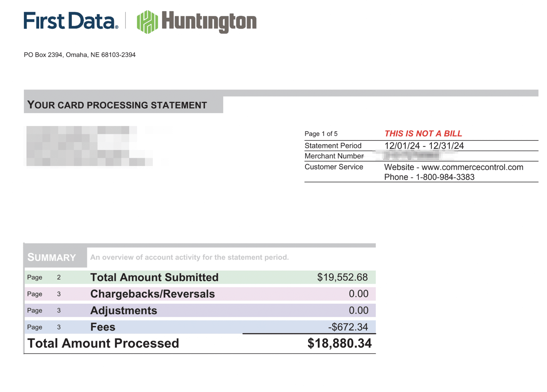Click the PO Box 2394 Omaha address line
Image resolution: width=547 pixels, height=392 pixels.
click(80, 54)
